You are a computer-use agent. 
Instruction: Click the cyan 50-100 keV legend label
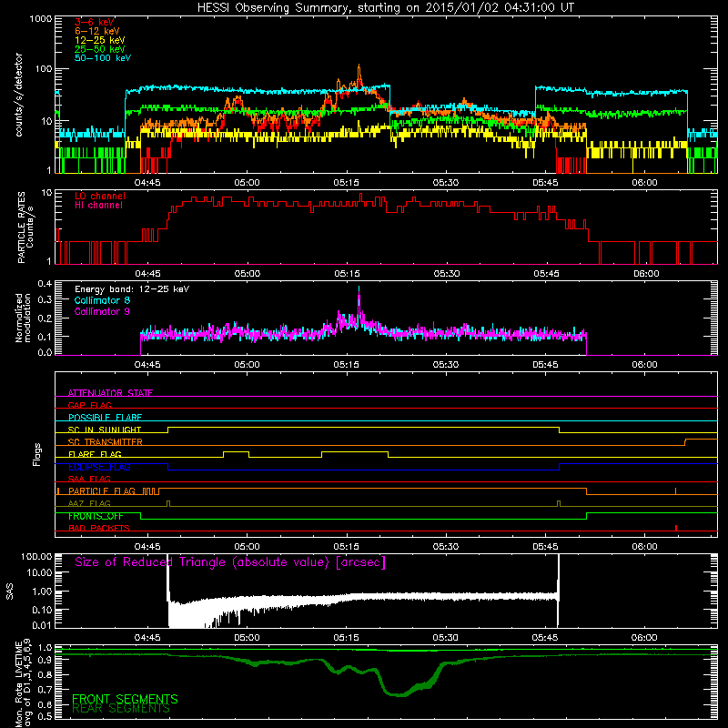(103, 58)
